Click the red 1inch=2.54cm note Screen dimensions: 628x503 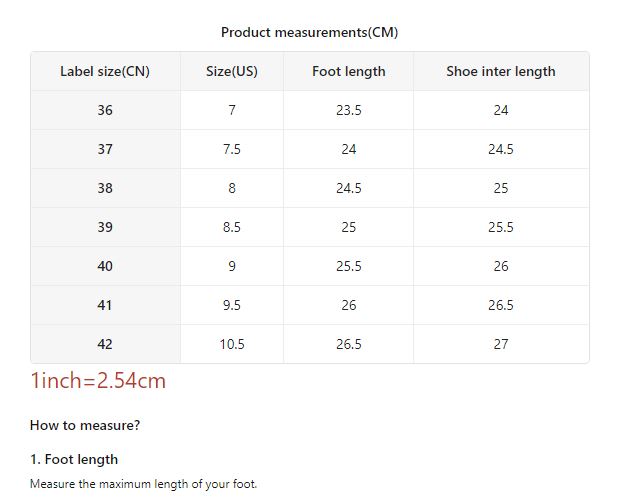pos(98,380)
